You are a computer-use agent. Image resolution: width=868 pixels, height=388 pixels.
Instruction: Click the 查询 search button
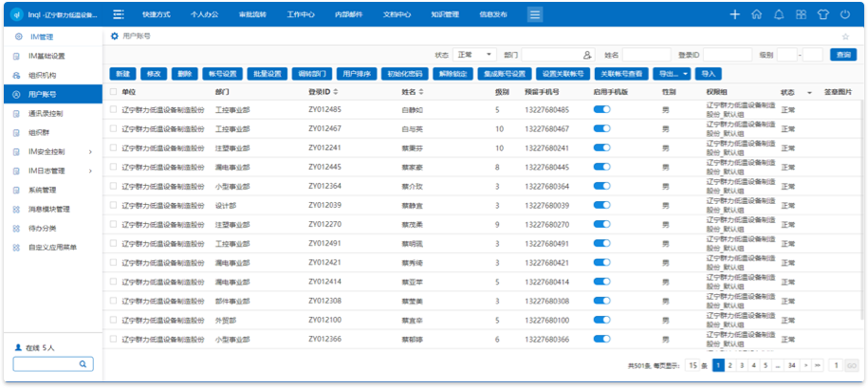(x=841, y=55)
